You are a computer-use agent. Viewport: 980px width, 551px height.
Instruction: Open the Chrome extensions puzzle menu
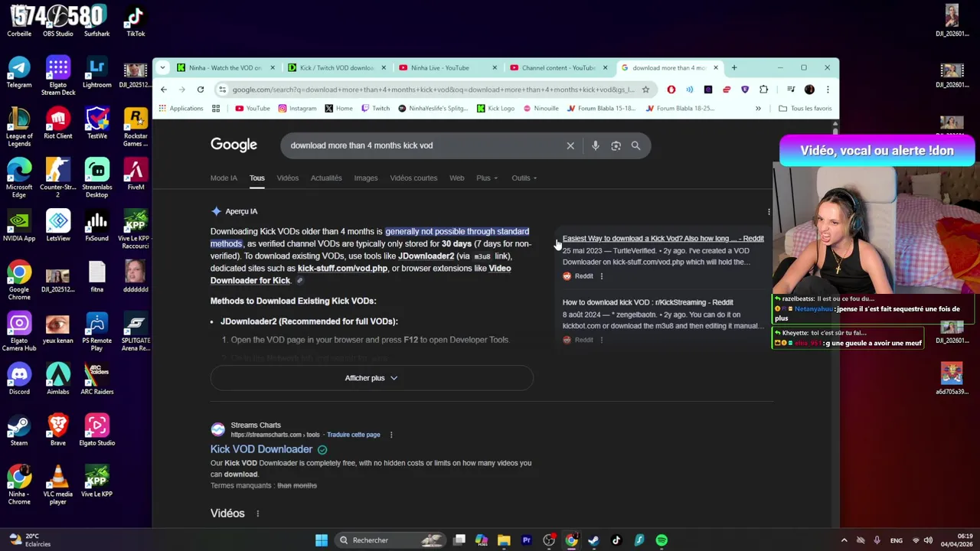click(x=763, y=90)
